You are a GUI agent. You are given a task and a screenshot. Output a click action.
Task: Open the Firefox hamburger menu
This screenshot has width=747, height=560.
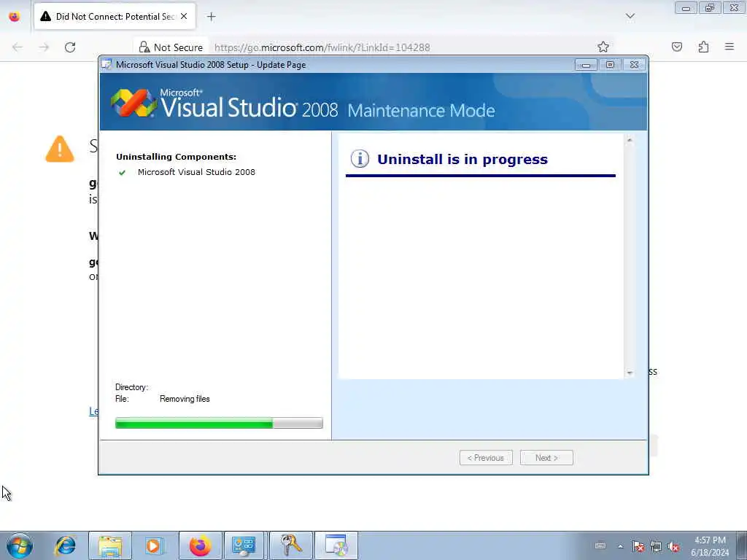(729, 47)
